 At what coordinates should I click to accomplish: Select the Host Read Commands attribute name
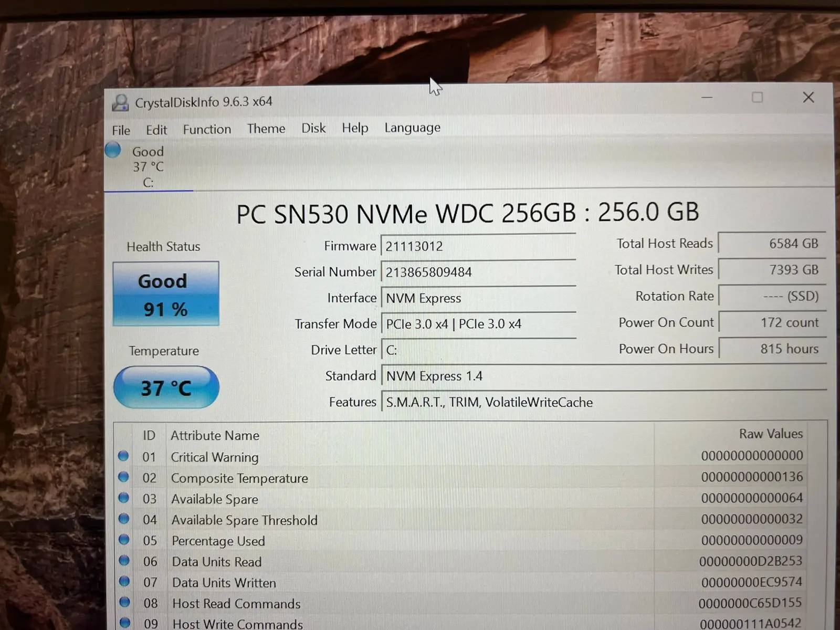237,604
